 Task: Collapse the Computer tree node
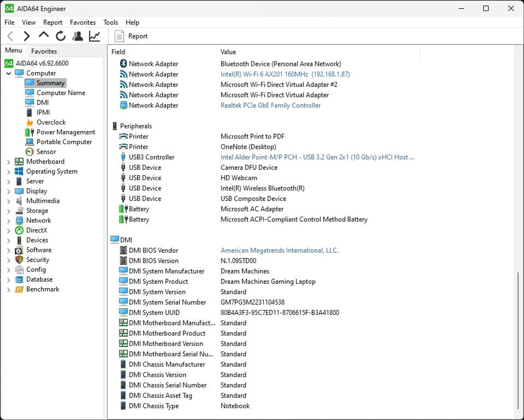coord(9,73)
